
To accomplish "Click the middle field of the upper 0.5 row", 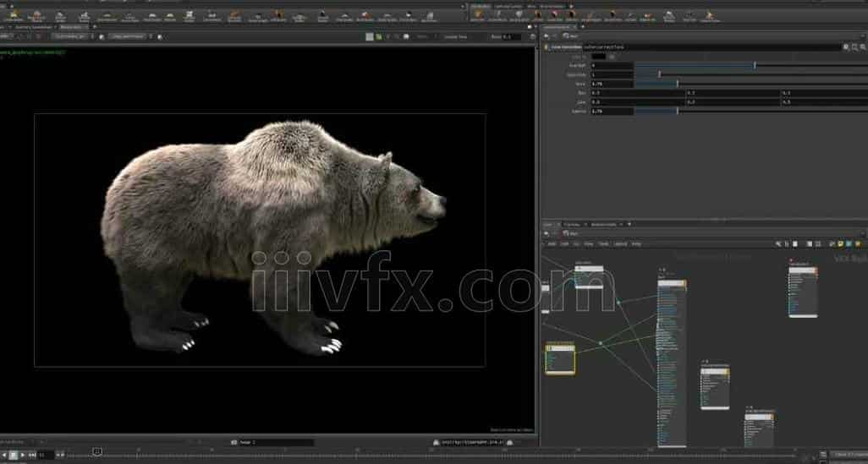I will tap(733, 93).
